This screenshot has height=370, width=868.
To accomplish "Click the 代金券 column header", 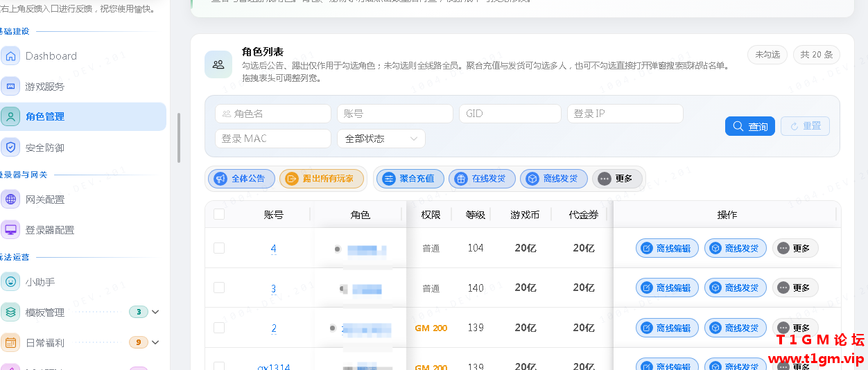I will (x=583, y=215).
